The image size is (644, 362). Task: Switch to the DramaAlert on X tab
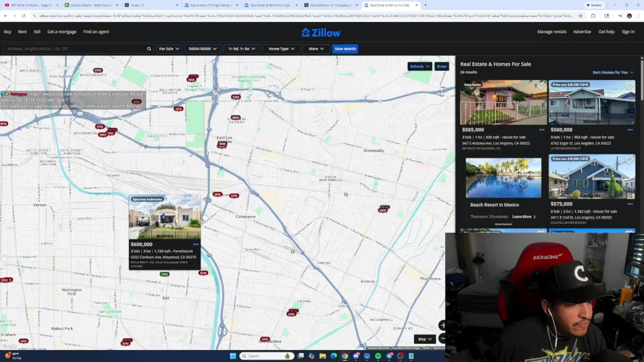(x=331, y=5)
